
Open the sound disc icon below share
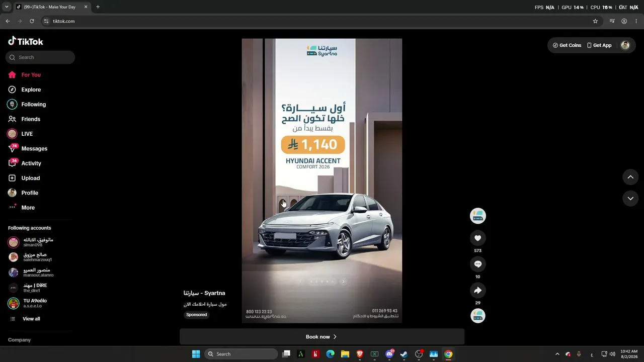pyautogui.click(x=478, y=316)
